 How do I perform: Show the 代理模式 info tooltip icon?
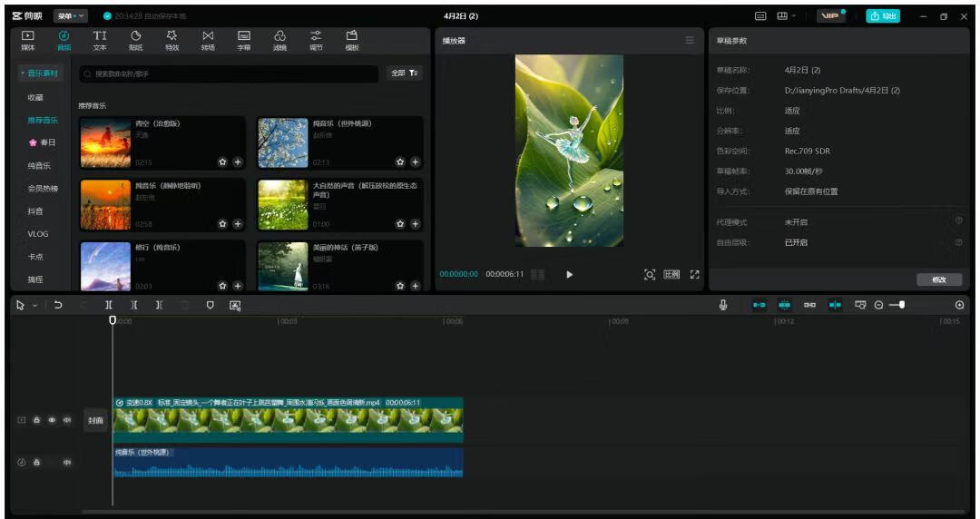(959, 220)
